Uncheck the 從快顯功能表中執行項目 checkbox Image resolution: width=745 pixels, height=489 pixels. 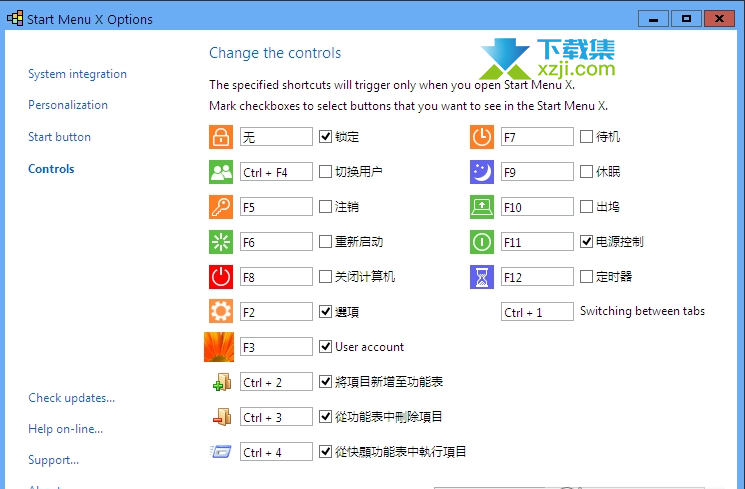tap(325, 451)
